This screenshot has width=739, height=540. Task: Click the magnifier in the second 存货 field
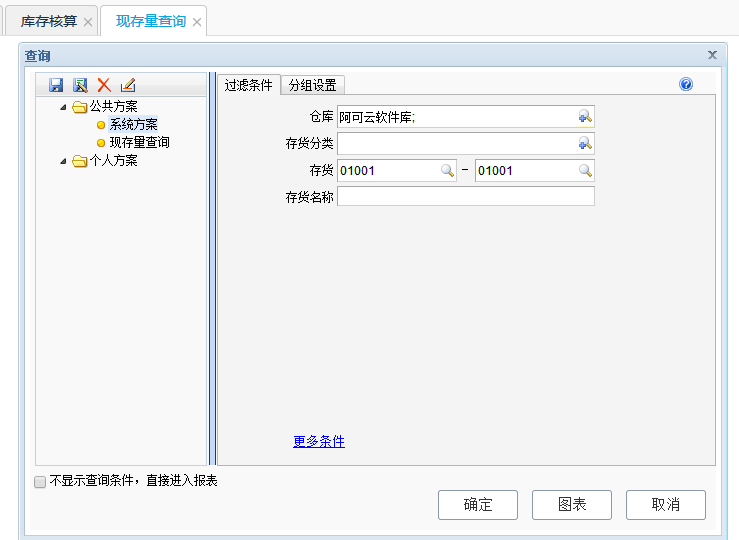[x=585, y=171]
